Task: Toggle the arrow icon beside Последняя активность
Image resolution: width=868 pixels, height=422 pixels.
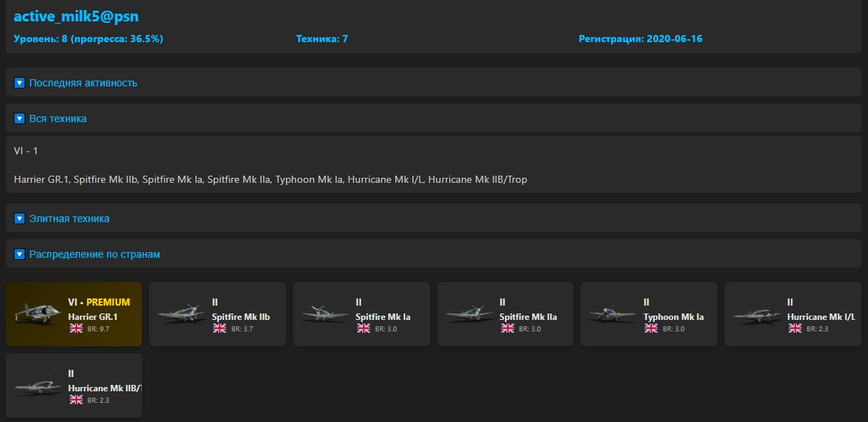Action: pos(20,83)
